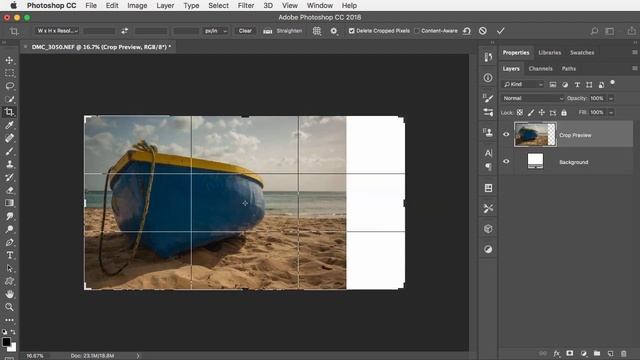Click the Straighten level icon
640x360 pixels.
tap(267, 31)
